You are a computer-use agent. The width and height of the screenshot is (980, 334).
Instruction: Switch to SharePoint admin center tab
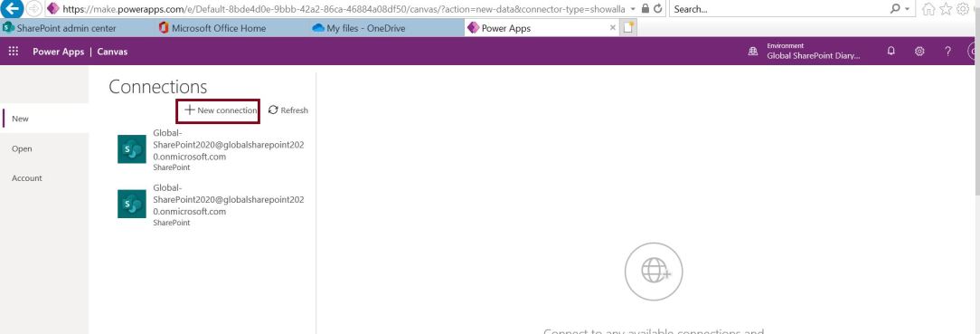(76, 28)
